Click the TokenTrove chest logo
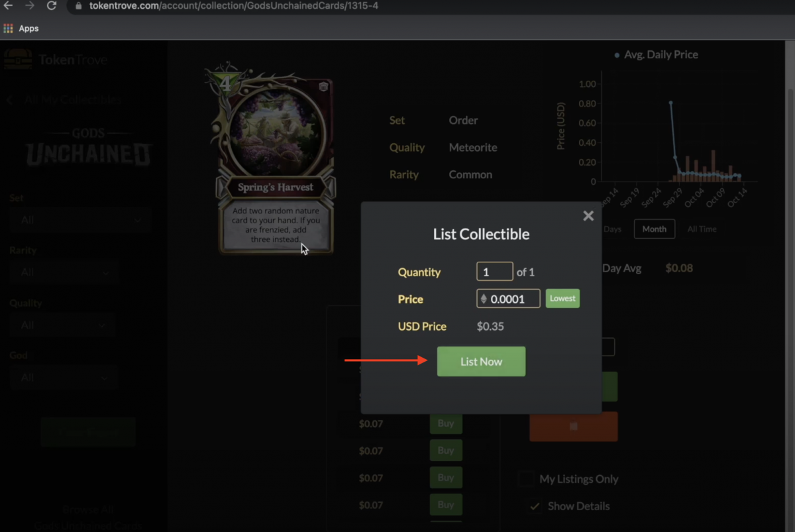 (x=18, y=59)
